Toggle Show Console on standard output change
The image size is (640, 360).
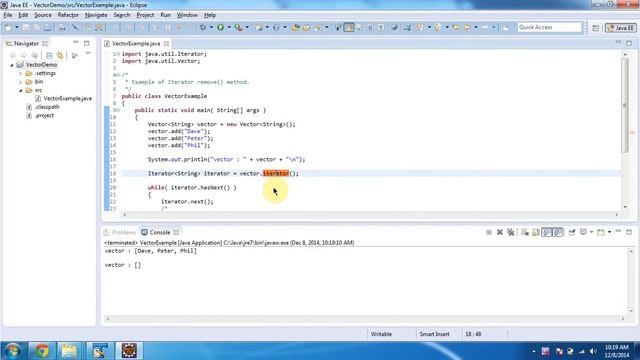547,232
